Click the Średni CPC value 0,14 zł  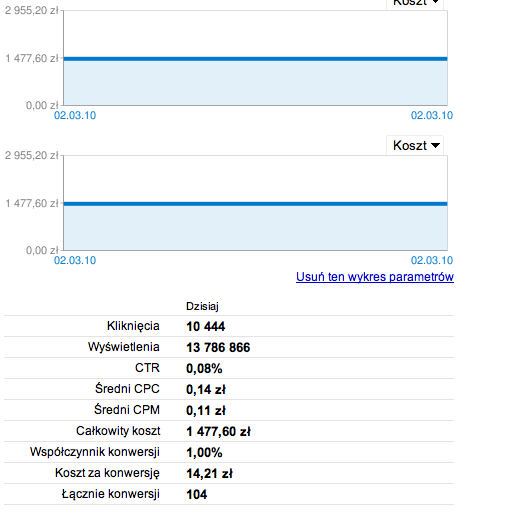tap(206, 389)
